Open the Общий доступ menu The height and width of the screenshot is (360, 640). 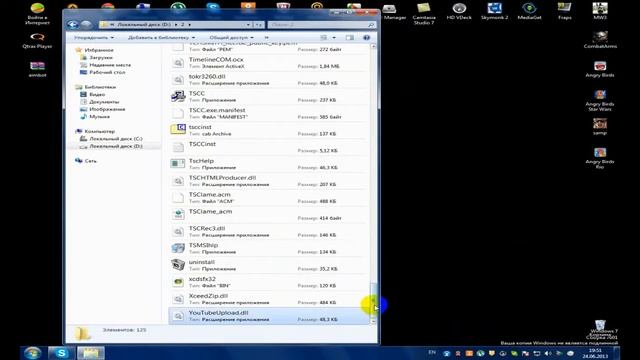pyautogui.click(x=231, y=38)
